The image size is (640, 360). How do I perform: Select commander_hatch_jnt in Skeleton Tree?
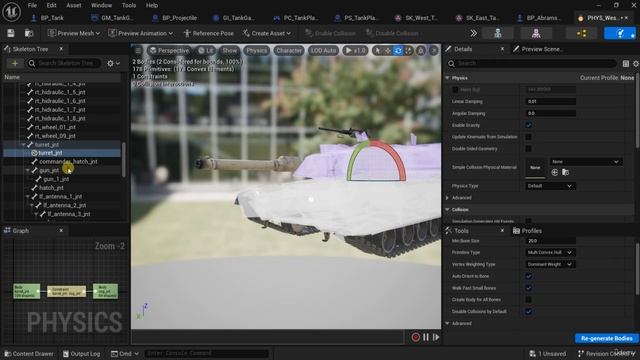[68, 162]
